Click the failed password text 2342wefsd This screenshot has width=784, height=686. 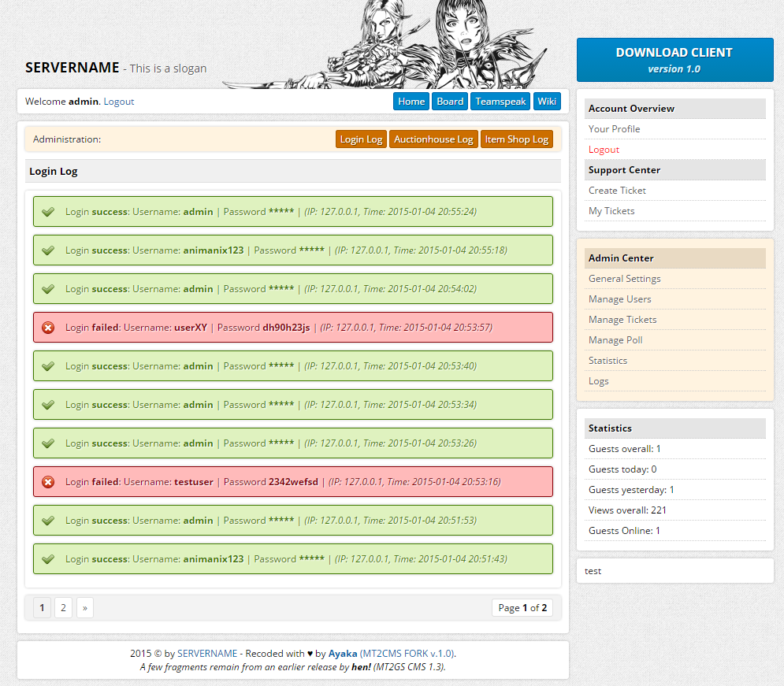[x=293, y=482]
